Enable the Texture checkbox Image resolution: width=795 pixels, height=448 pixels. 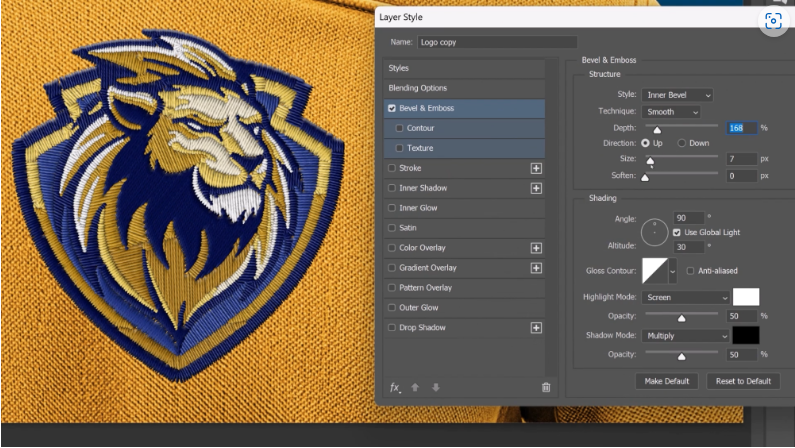click(399, 148)
